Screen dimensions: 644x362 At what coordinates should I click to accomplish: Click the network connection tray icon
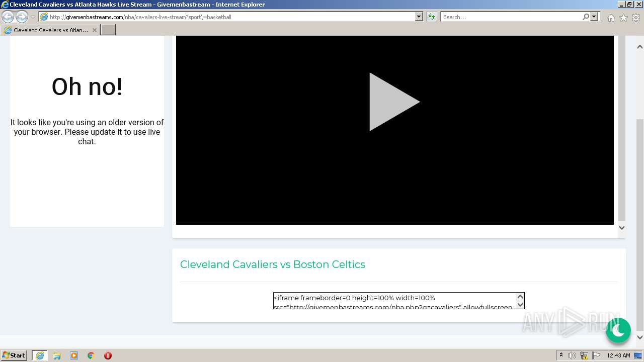(x=584, y=355)
